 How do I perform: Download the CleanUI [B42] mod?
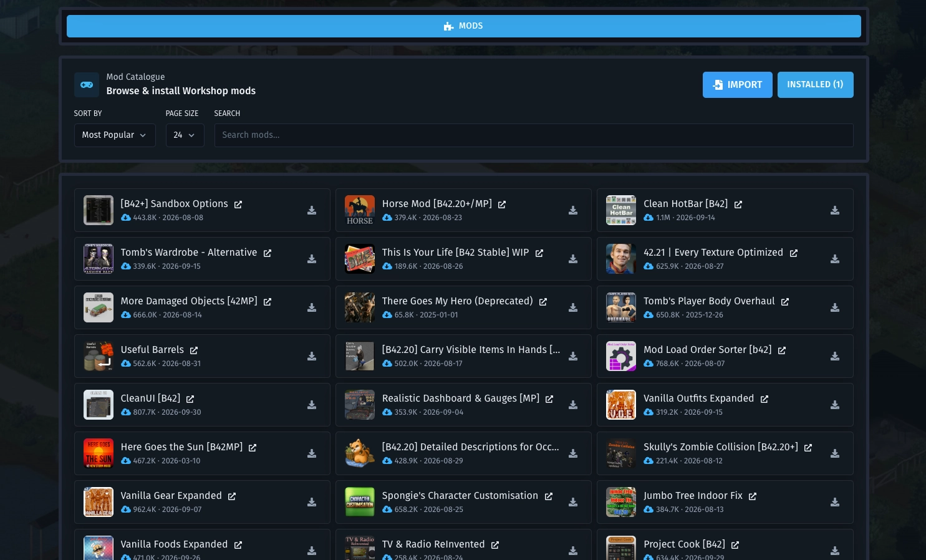tap(312, 405)
